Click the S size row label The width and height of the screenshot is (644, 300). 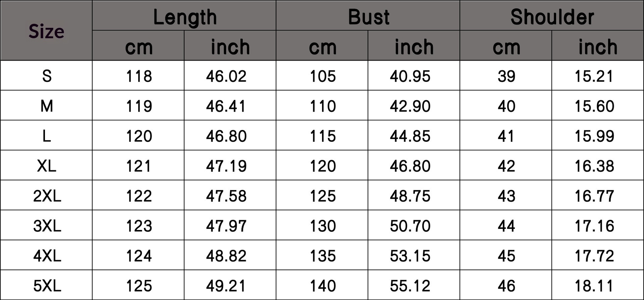click(47, 76)
